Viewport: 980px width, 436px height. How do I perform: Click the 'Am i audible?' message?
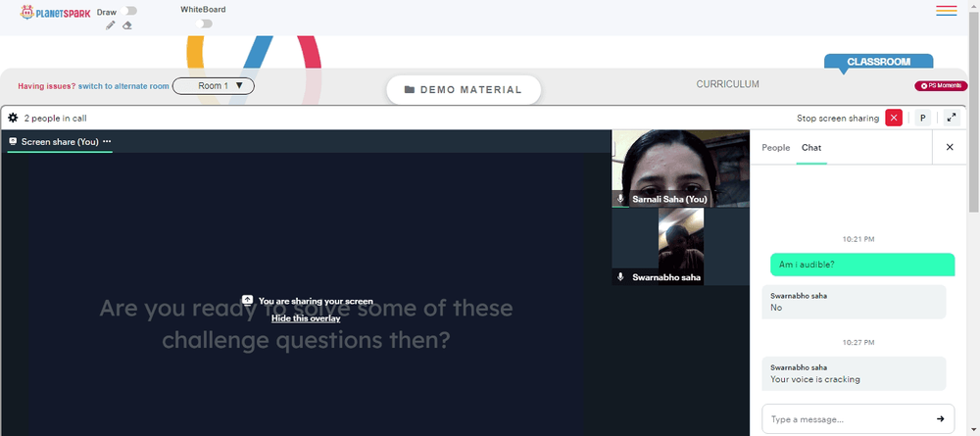(862, 265)
